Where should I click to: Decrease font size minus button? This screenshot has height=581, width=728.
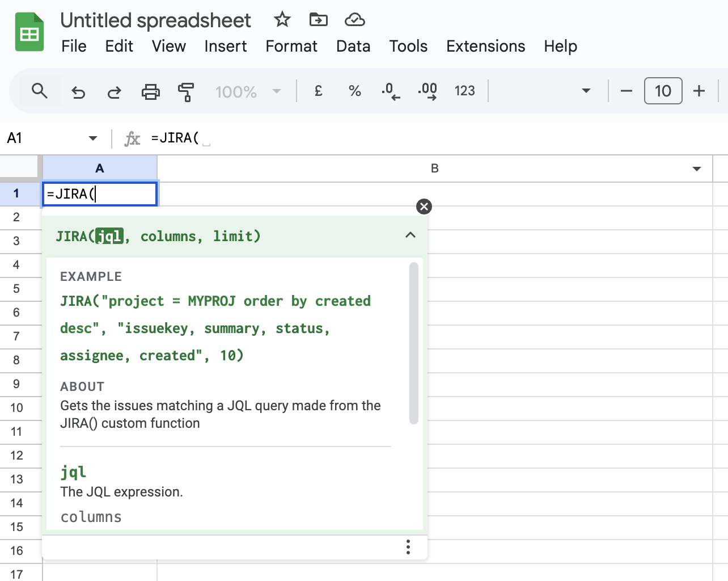(x=627, y=91)
